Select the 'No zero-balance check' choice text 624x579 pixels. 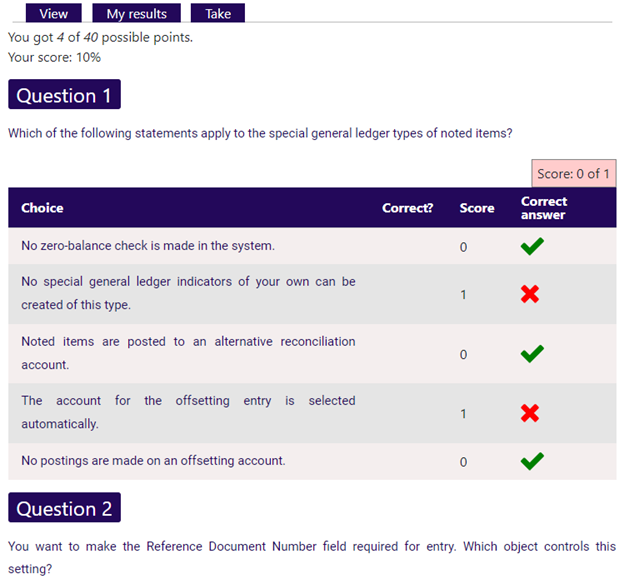coord(148,245)
